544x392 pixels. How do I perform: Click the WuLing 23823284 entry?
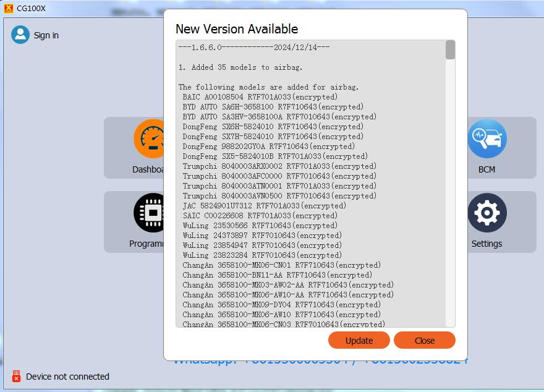coord(262,255)
